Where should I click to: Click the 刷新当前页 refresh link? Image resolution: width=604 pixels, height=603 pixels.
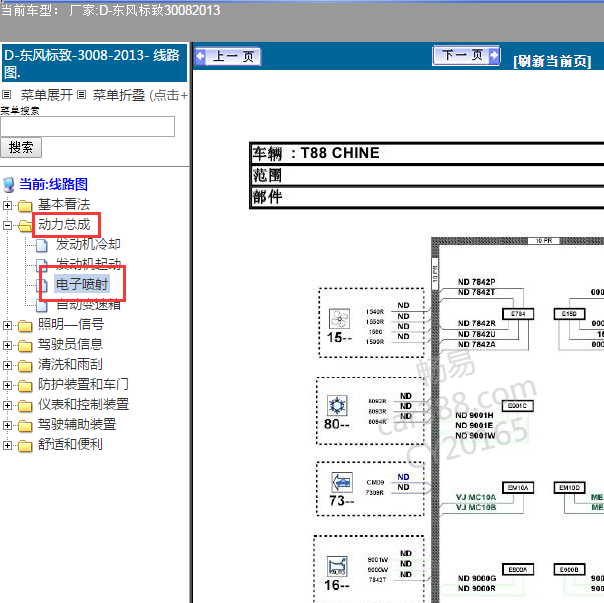(552, 61)
